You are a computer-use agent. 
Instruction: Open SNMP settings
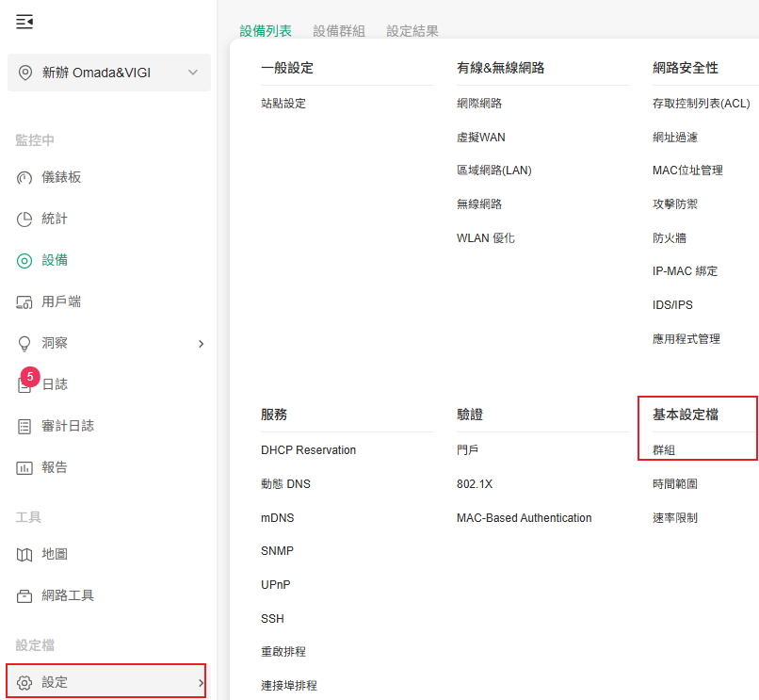(277, 551)
